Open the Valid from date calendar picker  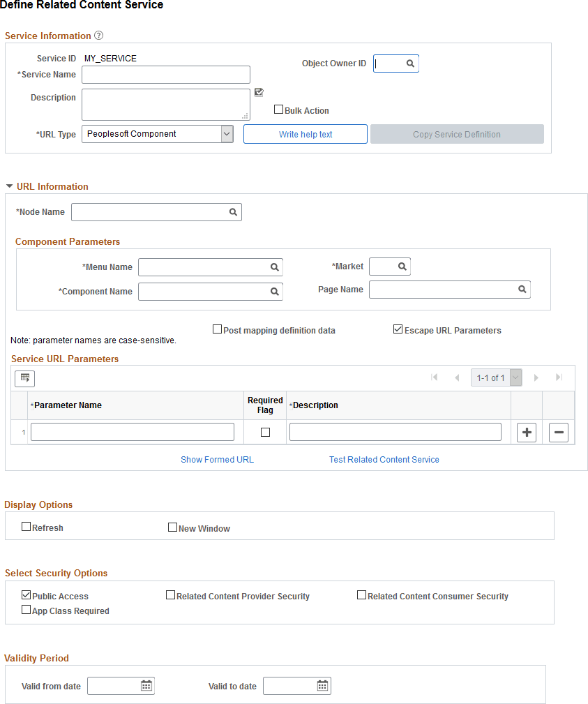tap(146, 686)
